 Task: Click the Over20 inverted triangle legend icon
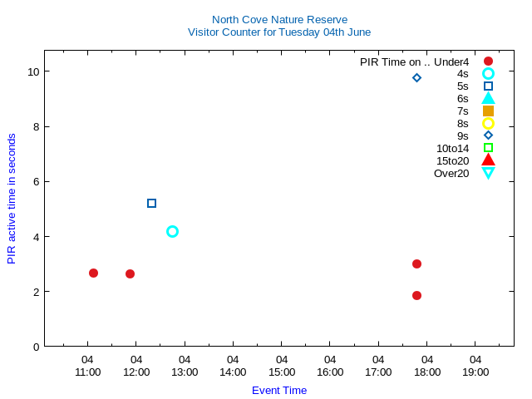point(488,173)
